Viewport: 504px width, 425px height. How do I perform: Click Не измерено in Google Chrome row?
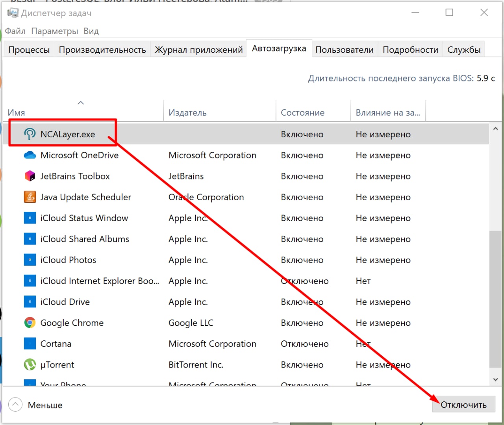(383, 323)
